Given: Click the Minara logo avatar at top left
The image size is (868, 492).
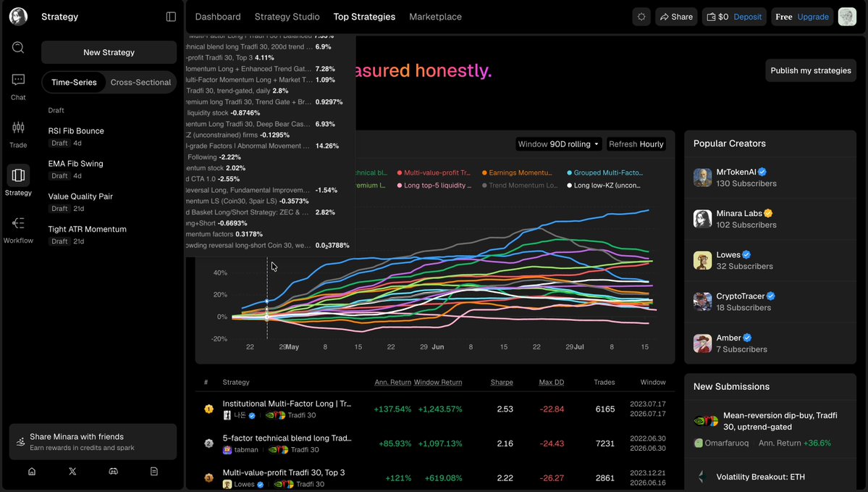Looking at the screenshot, I should pyautogui.click(x=18, y=17).
